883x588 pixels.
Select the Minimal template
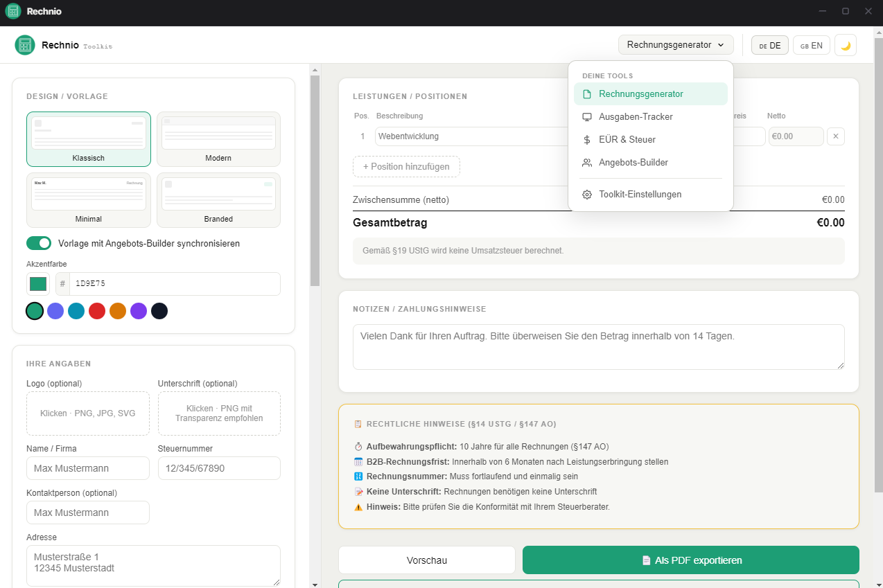pyautogui.click(x=89, y=200)
